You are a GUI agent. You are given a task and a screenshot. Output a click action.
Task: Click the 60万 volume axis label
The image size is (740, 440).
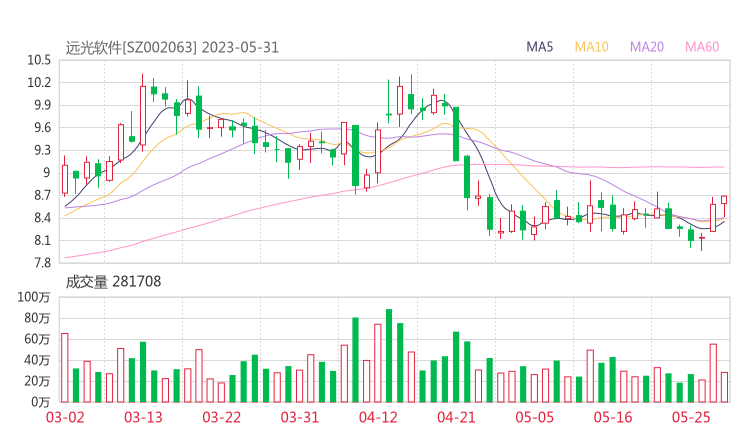(x=37, y=339)
